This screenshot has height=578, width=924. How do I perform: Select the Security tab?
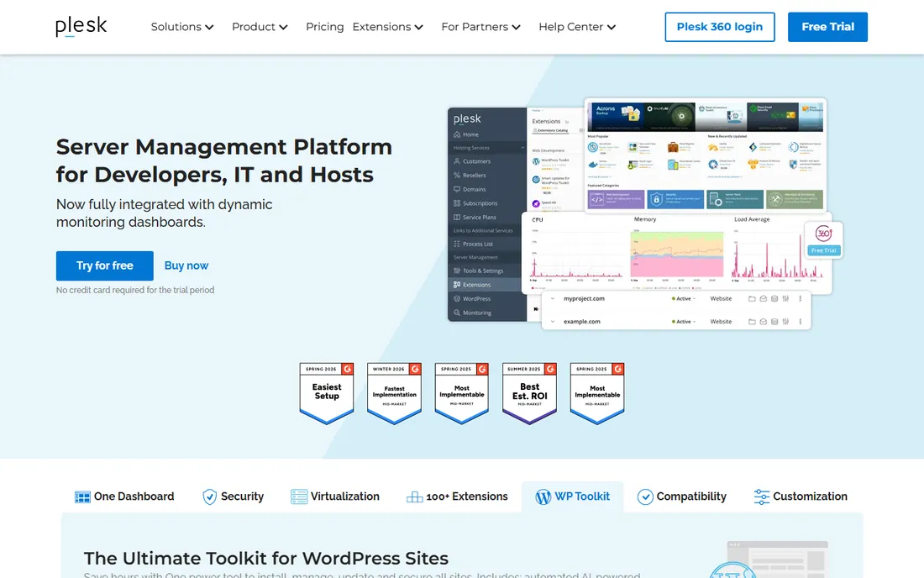pos(234,497)
